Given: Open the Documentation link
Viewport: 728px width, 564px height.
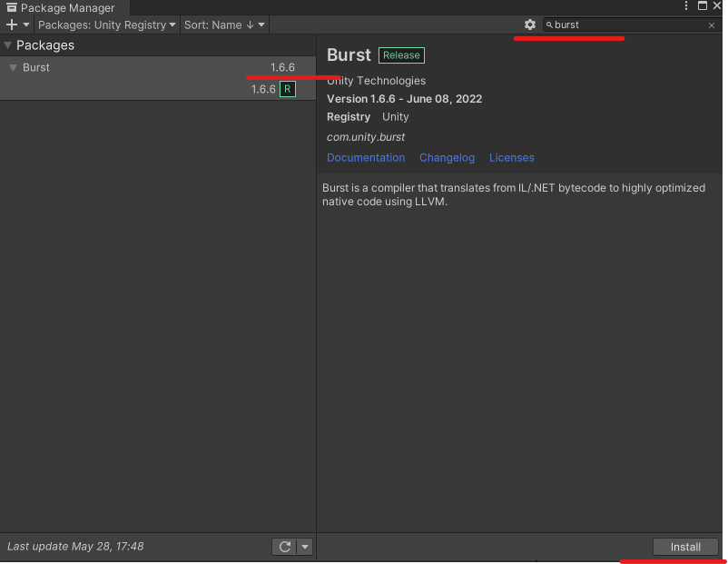Looking at the screenshot, I should pyautogui.click(x=366, y=157).
